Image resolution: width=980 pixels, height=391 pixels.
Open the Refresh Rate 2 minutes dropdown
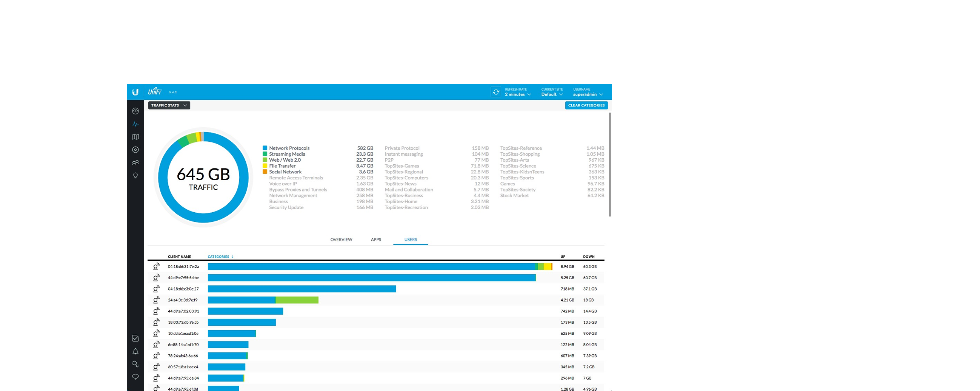(x=517, y=94)
